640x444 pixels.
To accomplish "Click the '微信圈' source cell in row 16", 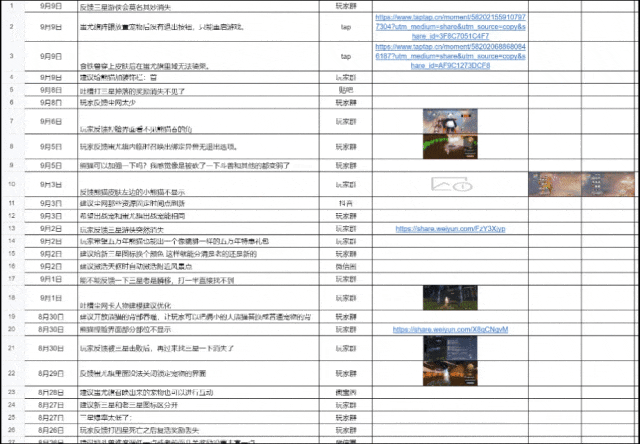I will [x=346, y=266].
